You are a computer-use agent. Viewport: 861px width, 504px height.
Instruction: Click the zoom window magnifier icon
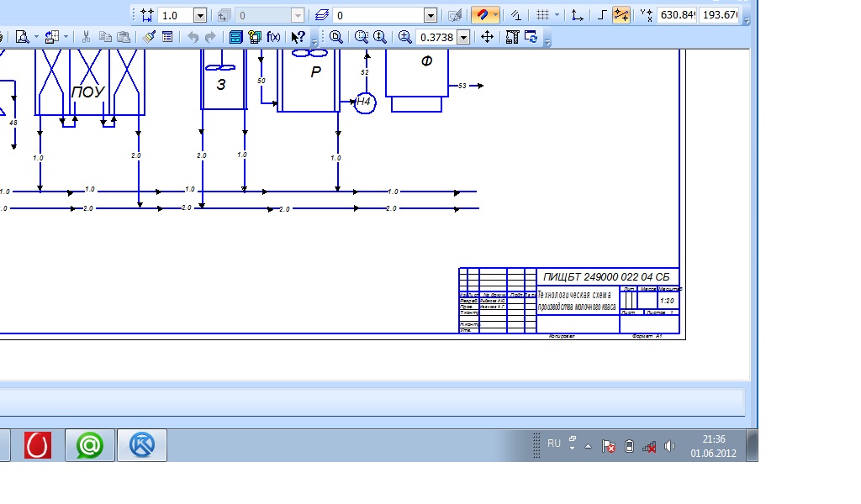click(x=336, y=37)
